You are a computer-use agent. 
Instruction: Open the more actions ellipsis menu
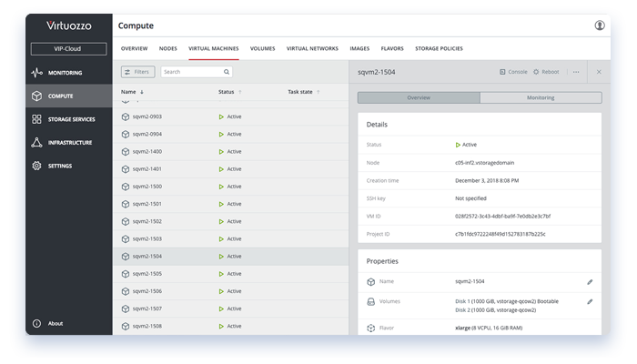pyautogui.click(x=576, y=71)
